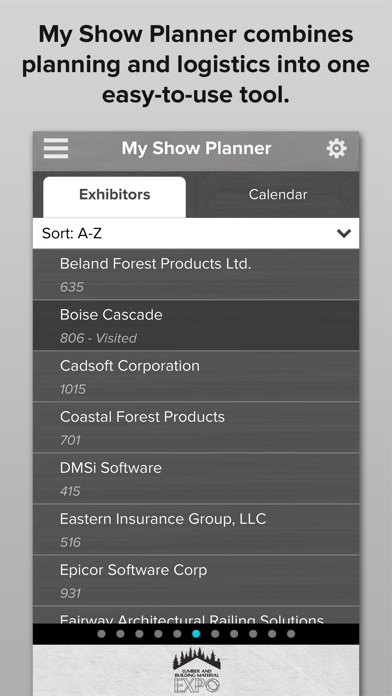Jump to the first page indicator dot
This screenshot has height=696, width=392.
101,634
